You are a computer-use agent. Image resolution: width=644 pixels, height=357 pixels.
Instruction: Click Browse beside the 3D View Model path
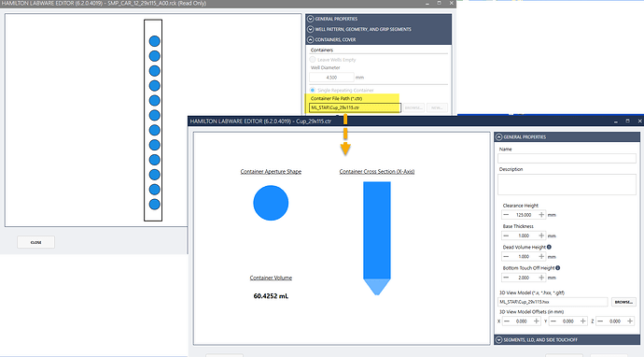click(623, 302)
